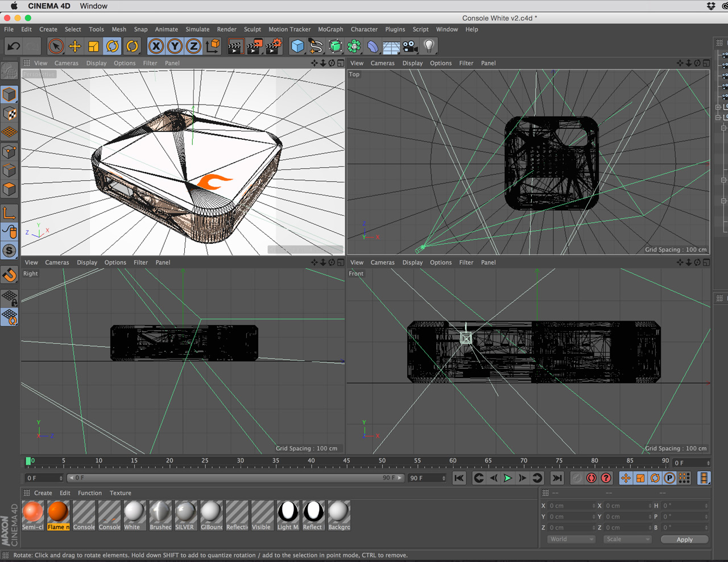Add a cube primitive object
This screenshot has height=562, width=728.
tap(297, 46)
